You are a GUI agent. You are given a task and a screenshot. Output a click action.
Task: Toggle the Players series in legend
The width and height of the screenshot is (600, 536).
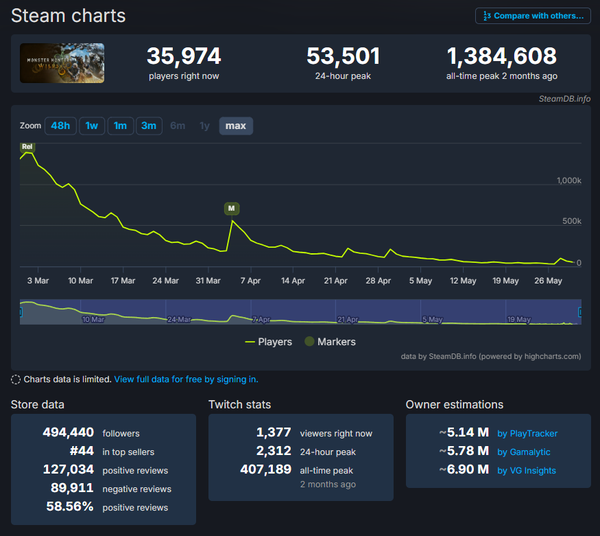pyautogui.click(x=268, y=342)
